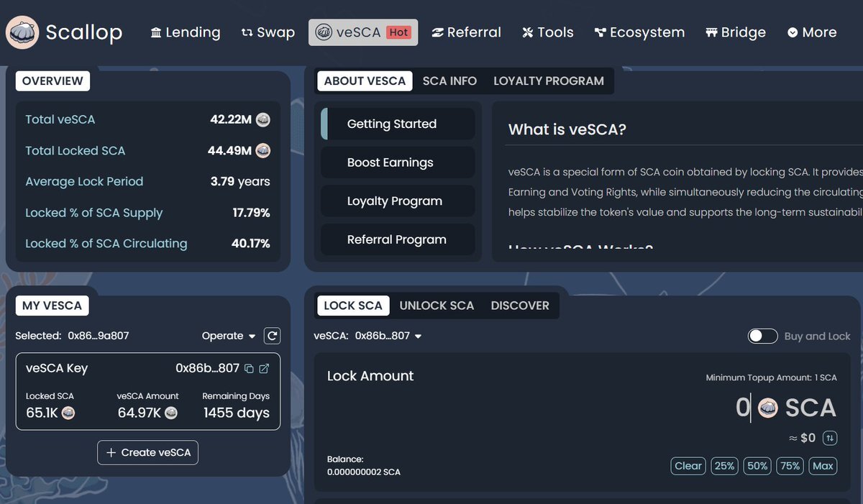Viewport: 863px width, 504px height.
Task: Click the Lock Amount input field
Action: [743, 408]
